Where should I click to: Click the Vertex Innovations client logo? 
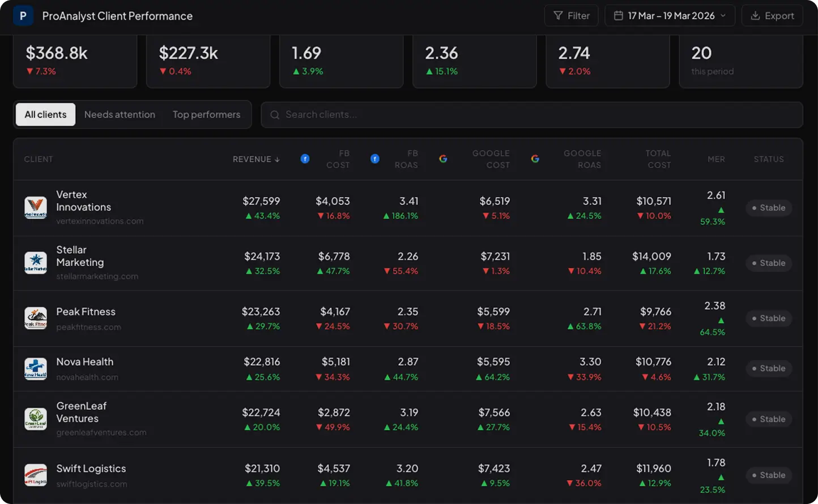coord(36,208)
